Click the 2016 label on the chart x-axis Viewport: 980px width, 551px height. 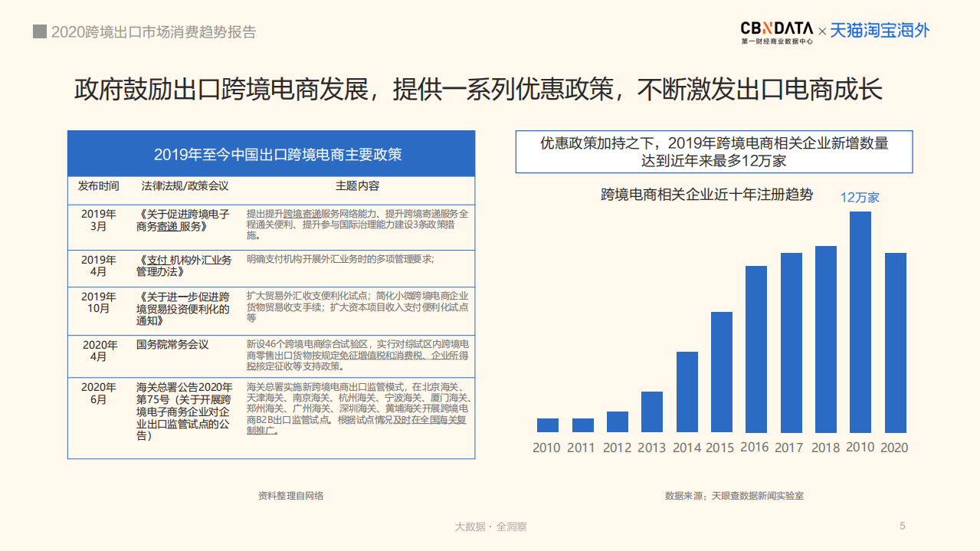click(755, 448)
